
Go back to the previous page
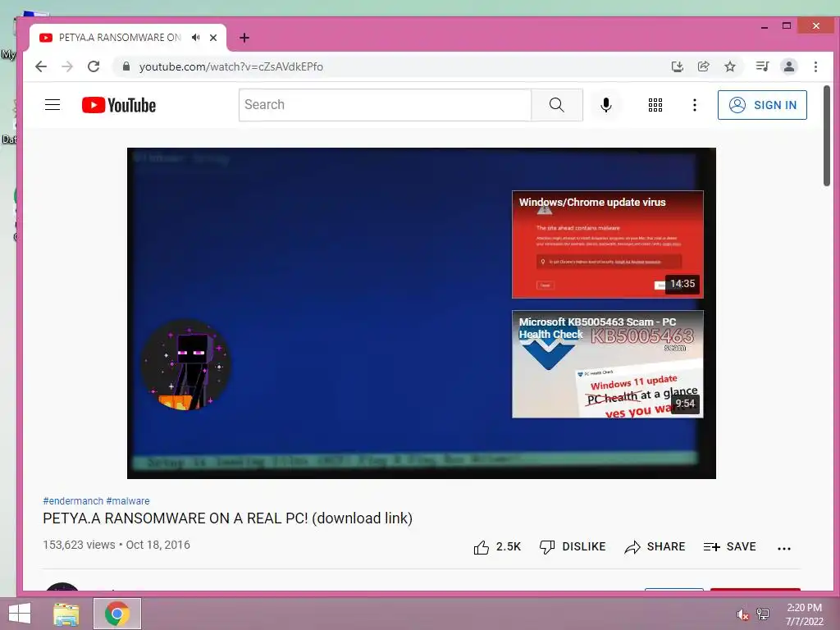[x=41, y=66]
